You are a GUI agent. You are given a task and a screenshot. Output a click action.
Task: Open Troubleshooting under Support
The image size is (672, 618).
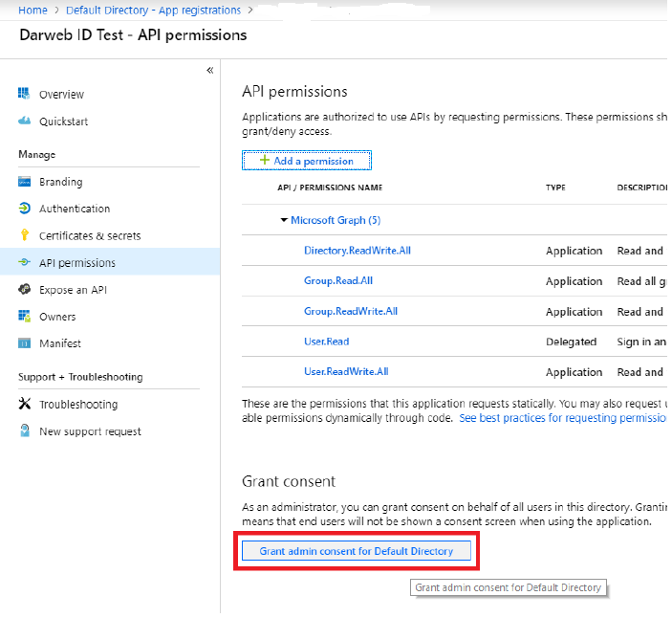78,405
